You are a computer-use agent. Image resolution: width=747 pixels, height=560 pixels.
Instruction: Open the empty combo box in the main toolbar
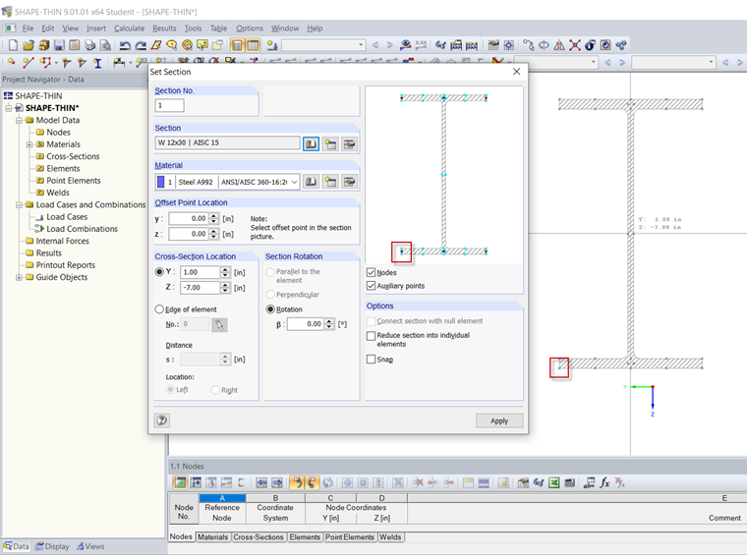tap(323, 45)
